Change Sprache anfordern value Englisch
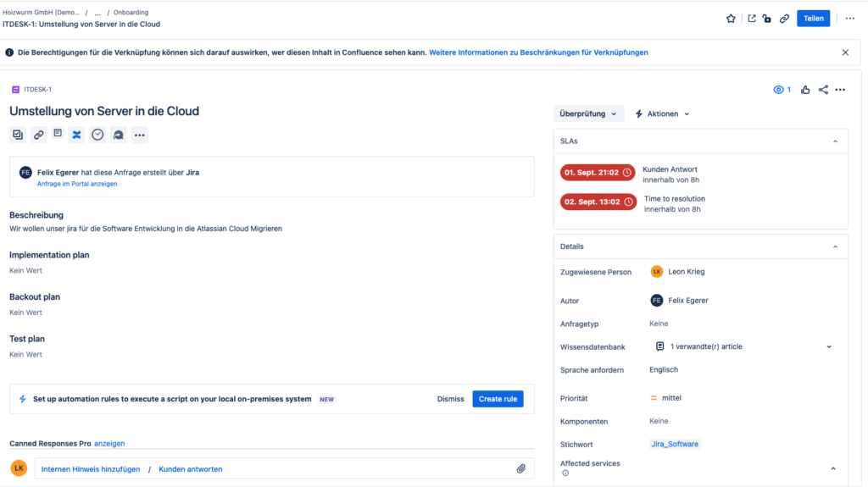Screen dimensions: 868x487 point(664,369)
